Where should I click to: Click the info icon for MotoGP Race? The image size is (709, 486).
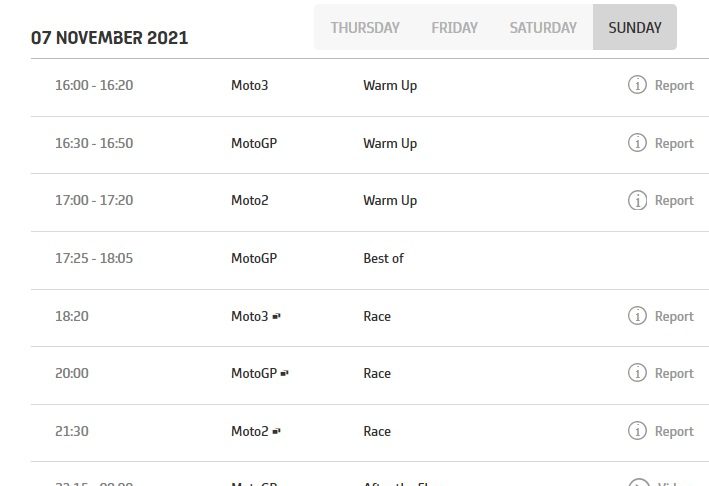pyautogui.click(x=637, y=373)
